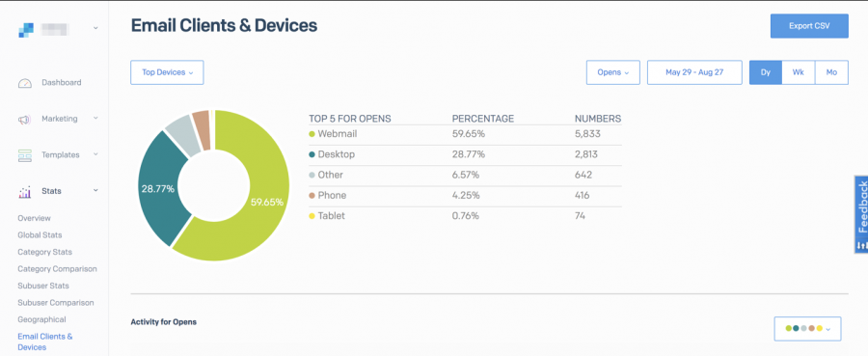
Task: Click the green Webmail legend dot
Action: (x=312, y=134)
